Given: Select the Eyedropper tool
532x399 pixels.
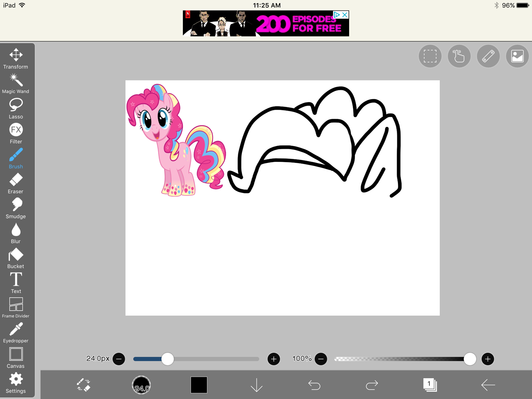Looking at the screenshot, I should click(16, 333).
